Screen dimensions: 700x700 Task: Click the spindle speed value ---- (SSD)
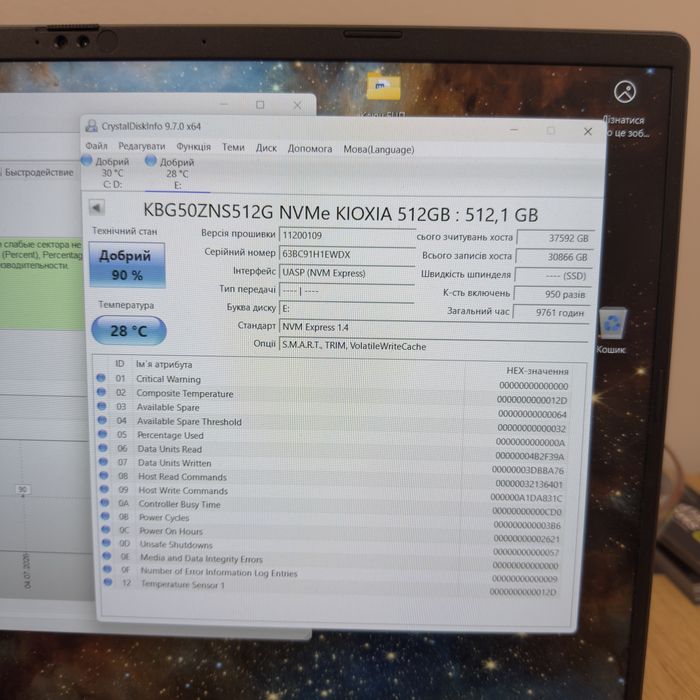[554, 275]
